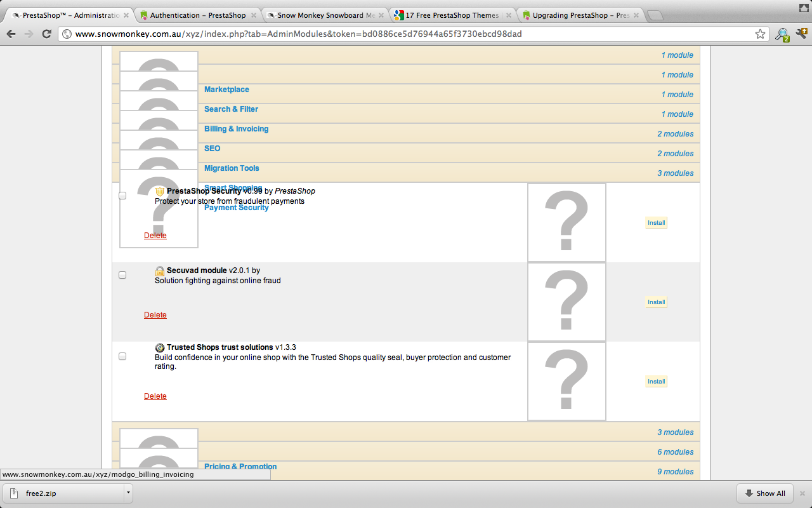Tick the Secuvad module checkbox
The height and width of the screenshot is (508, 812).
pyautogui.click(x=122, y=275)
